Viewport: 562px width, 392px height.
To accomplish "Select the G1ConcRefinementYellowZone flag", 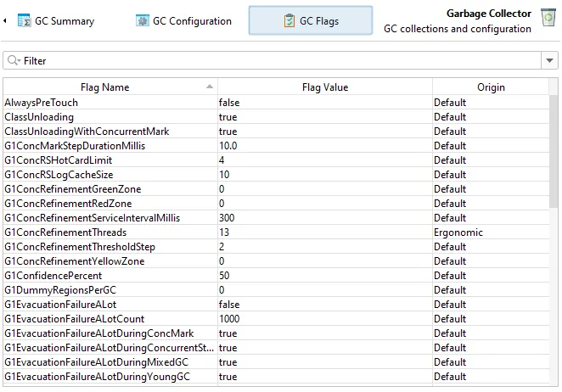I will 74,261.
